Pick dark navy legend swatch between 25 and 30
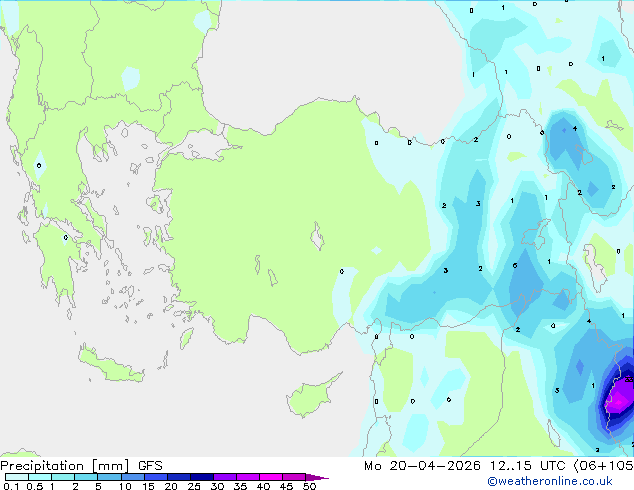This screenshot has width=634, height=490. 202,477
